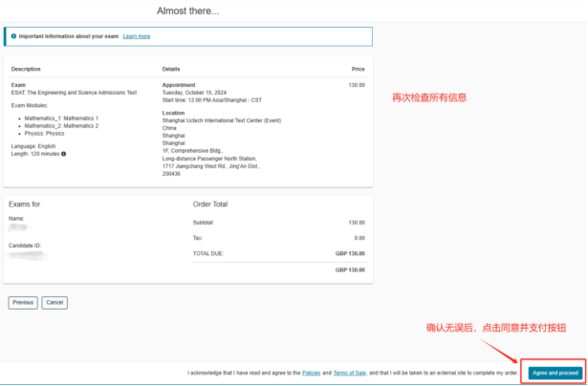Screen dimensions: 588x386
Task: Open the Terms of Sale link
Action: (350, 373)
